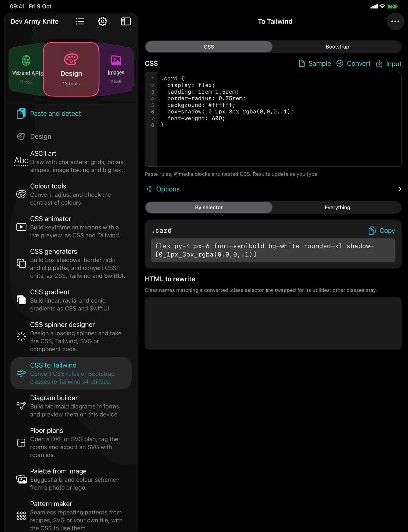
Task: Select the By selector view
Action: pyautogui.click(x=209, y=207)
